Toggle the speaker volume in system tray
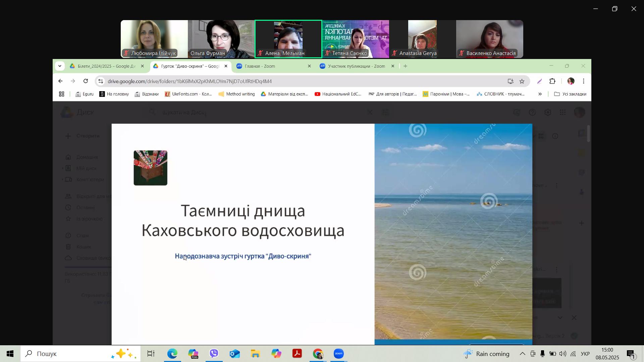Screen dimensions: 644x362 click(x=563, y=353)
